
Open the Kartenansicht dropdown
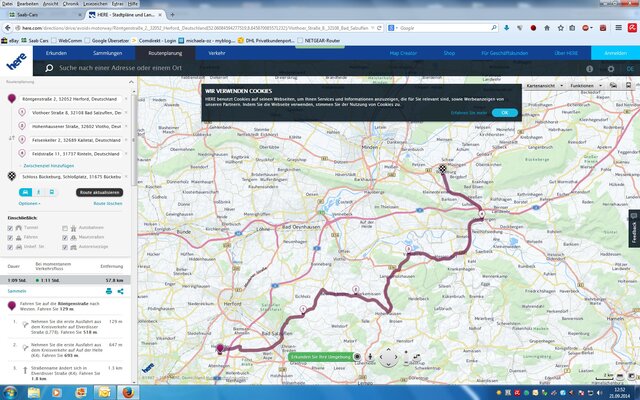545,86
